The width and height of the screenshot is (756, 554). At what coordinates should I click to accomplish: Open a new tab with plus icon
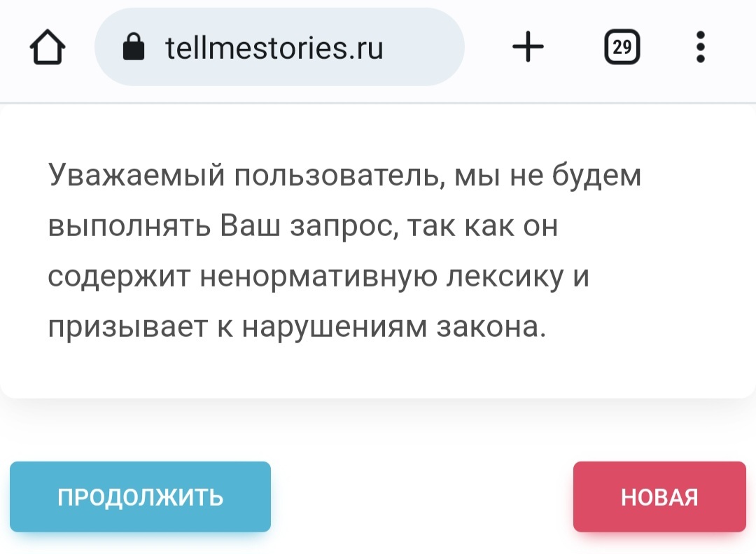pyautogui.click(x=528, y=48)
